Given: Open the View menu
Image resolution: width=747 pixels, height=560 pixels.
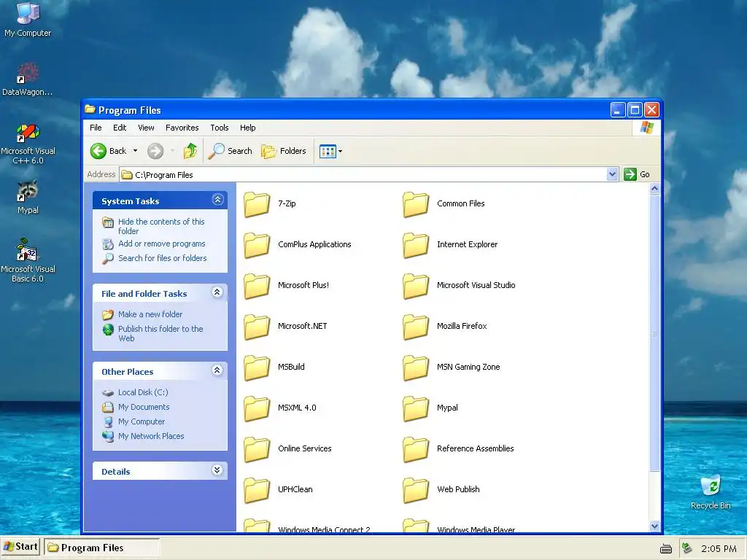Looking at the screenshot, I should coord(146,128).
